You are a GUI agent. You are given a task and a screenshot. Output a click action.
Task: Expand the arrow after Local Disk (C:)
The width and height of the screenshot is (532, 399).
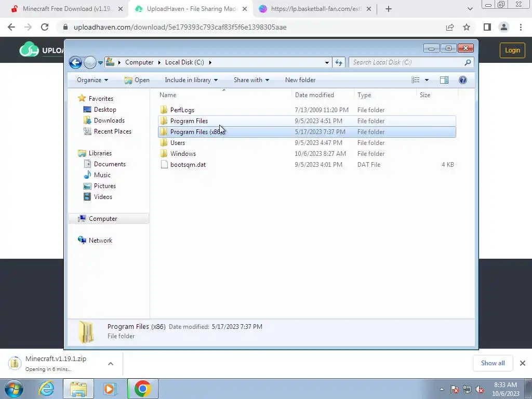coord(210,62)
